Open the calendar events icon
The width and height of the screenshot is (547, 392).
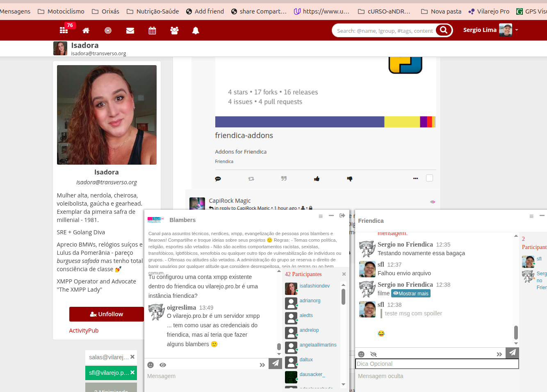tap(152, 31)
